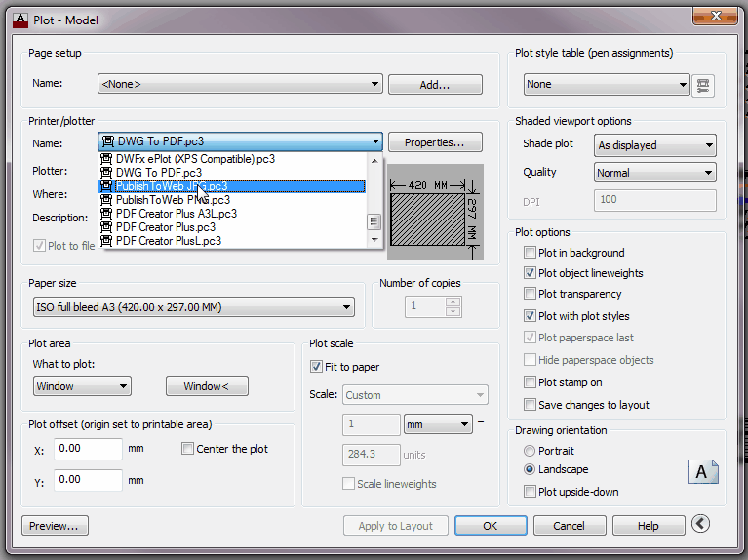Click the X plot offset field
The height and width of the screenshot is (560, 748).
pos(88,449)
